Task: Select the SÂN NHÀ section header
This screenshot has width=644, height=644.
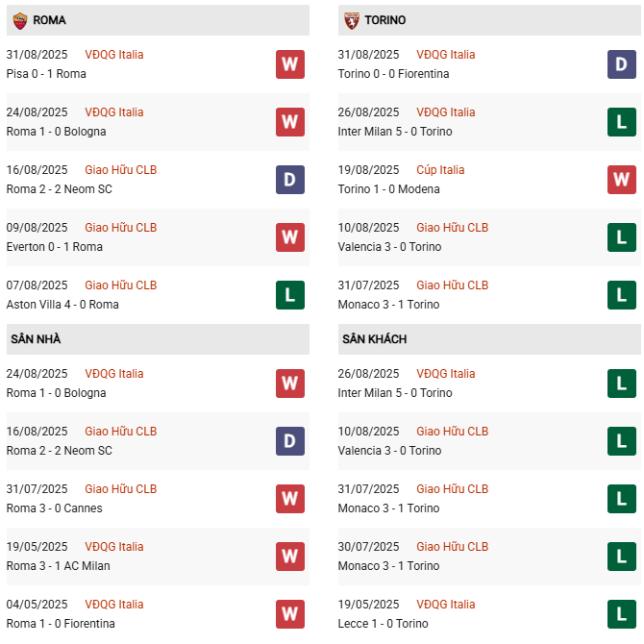Action: [x=37, y=339]
